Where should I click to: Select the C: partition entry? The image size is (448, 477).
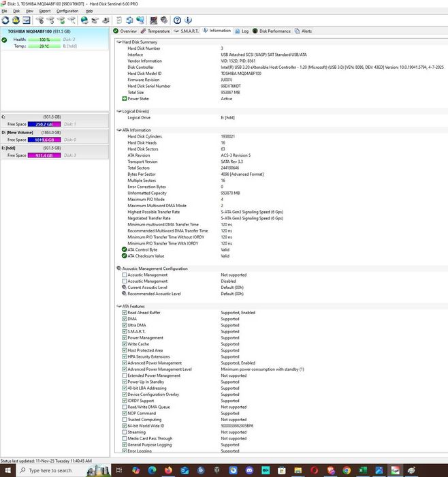(54, 121)
